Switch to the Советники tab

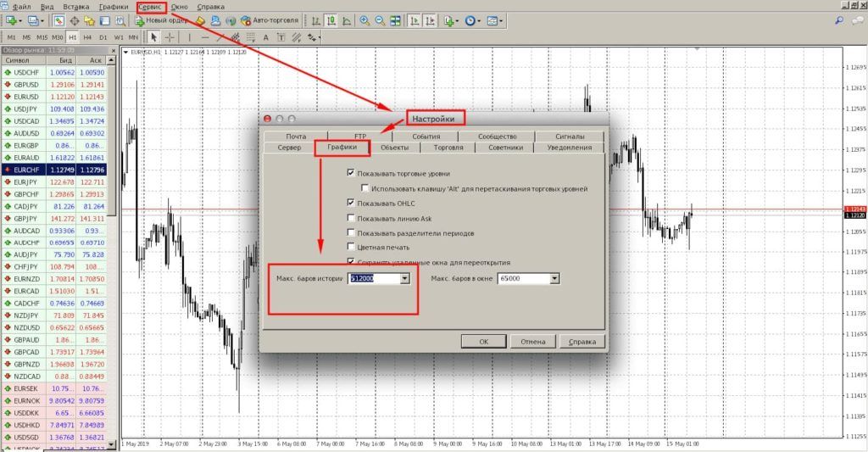coord(504,148)
